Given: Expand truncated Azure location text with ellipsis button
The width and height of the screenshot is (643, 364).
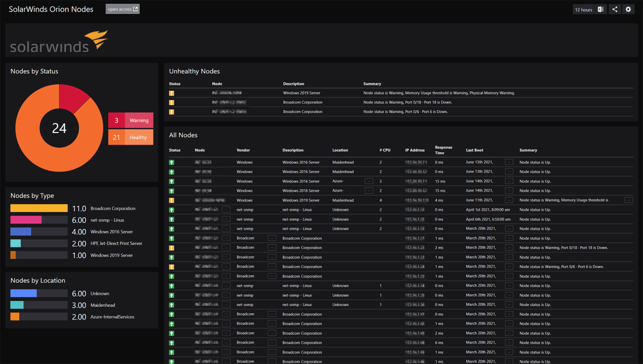Looking at the screenshot, I should point(369,181).
